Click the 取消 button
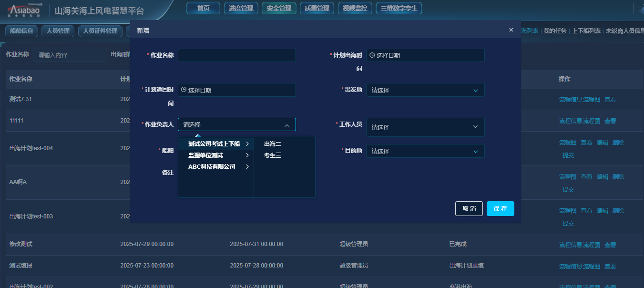 [x=469, y=209]
